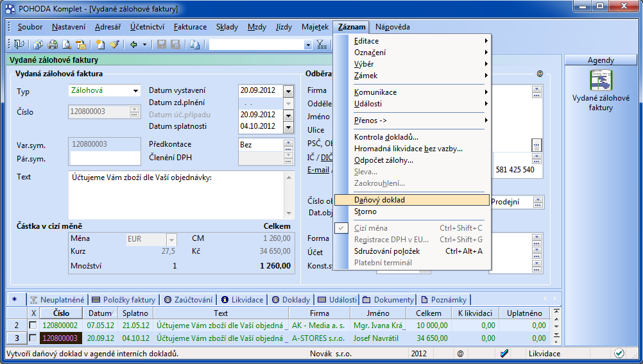Create new record with the starred page icon

tap(100, 44)
